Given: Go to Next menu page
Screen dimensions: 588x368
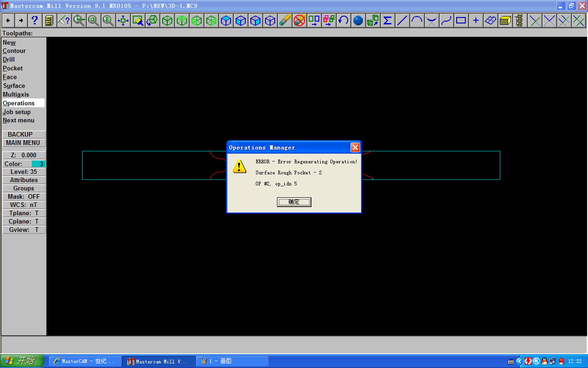Looking at the screenshot, I should coord(19,121).
